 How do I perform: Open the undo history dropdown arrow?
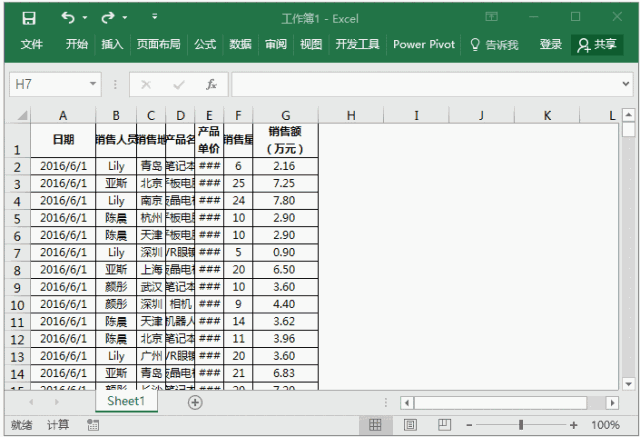pyautogui.click(x=85, y=18)
